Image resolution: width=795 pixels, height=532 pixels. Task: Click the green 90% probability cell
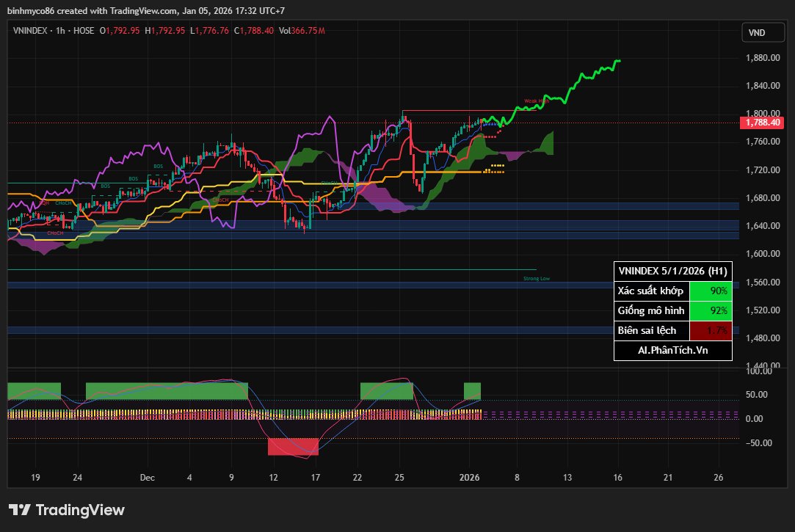click(711, 291)
